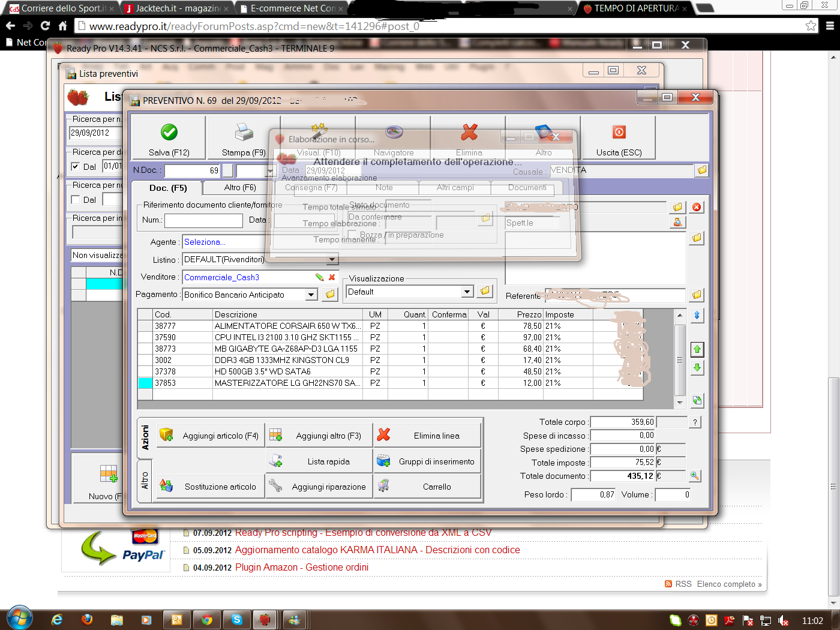The width and height of the screenshot is (840, 630).
Task: Edit Venditore with the pencil icon
Action: pos(319,277)
